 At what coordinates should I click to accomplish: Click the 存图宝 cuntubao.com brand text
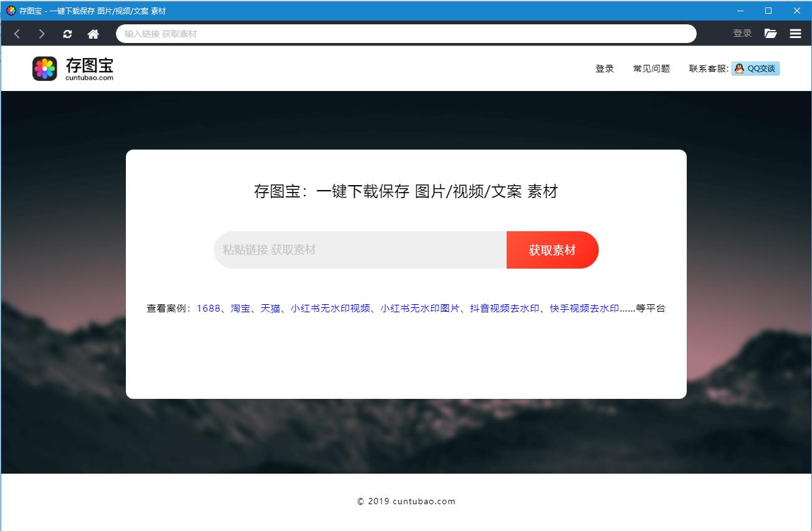[x=89, y=69]
